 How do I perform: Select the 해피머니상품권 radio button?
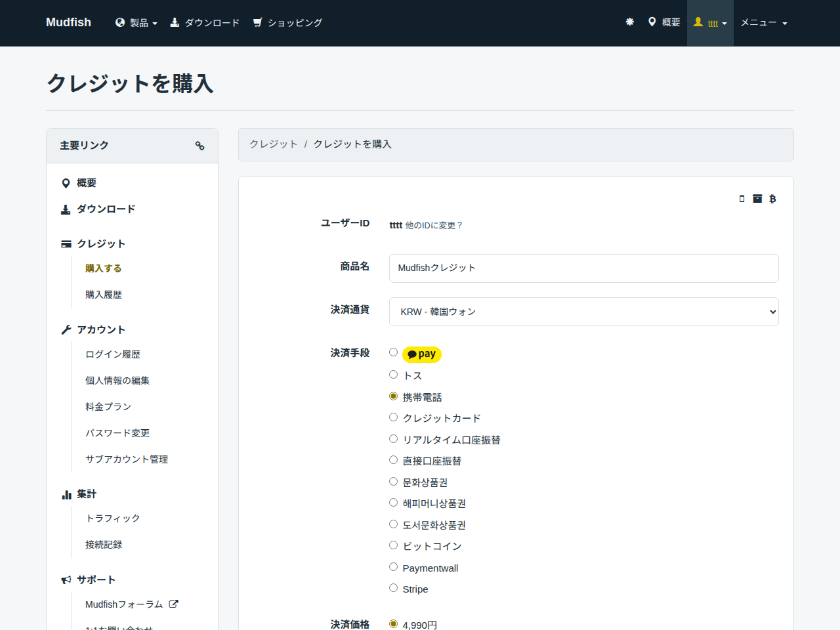coord(394,503)
